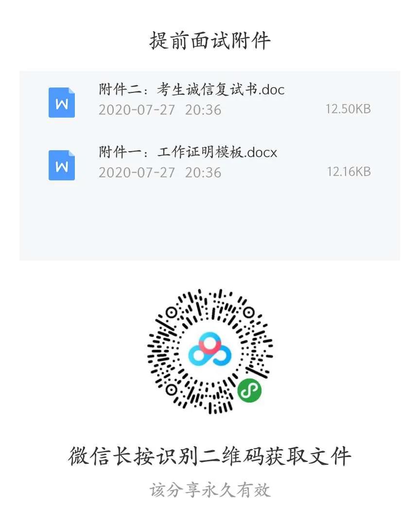Click the note 该分享永久有效
The height and width of the screenshot is (527, 420).
click(210, 490)
